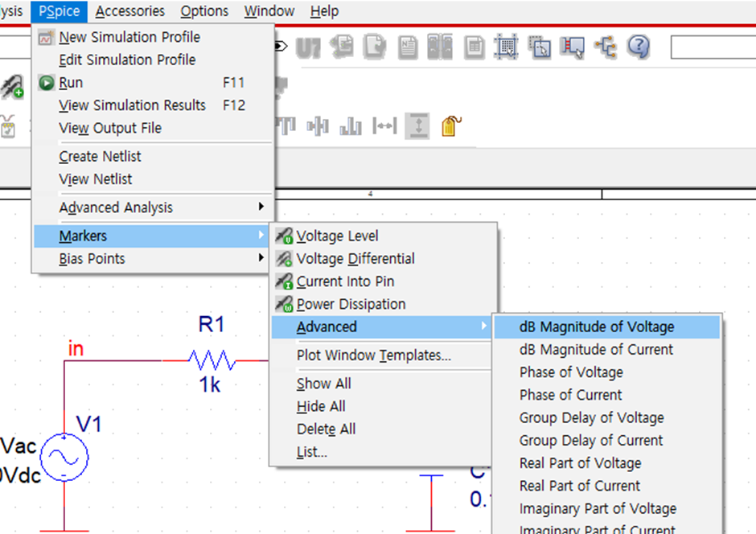Click the Cross Reference Parts toolbar icon
This screenshot has height=534, width=756.
[x=440, y=47]
